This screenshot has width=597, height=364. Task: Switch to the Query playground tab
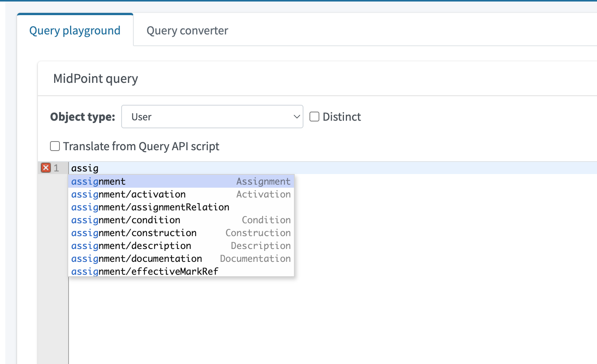tap(75, 30)
